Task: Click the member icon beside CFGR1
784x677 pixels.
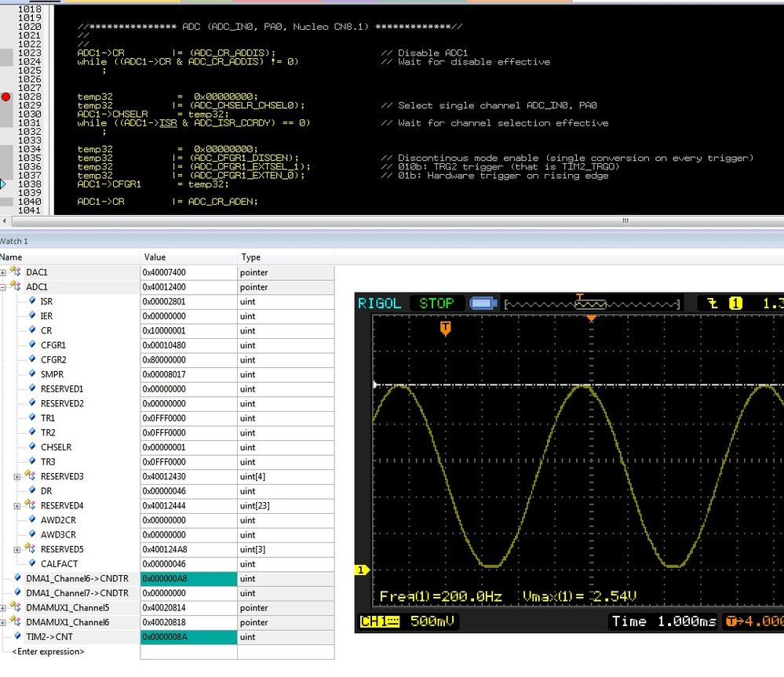Action: [x=32, y=344]
